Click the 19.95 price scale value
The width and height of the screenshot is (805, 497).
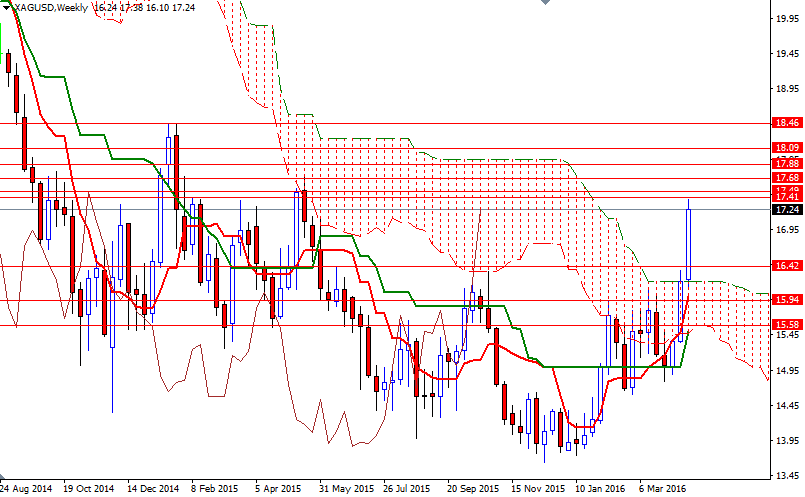787,18
